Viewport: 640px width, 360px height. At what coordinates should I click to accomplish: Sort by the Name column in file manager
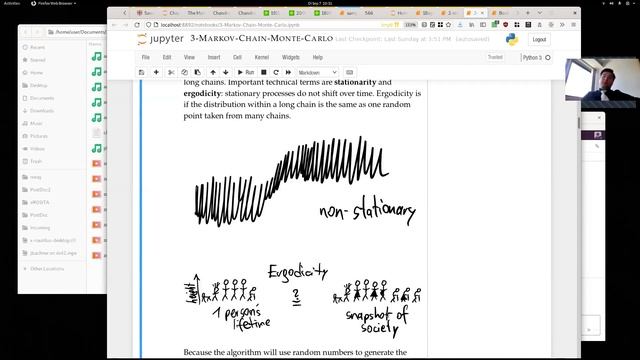95,44
